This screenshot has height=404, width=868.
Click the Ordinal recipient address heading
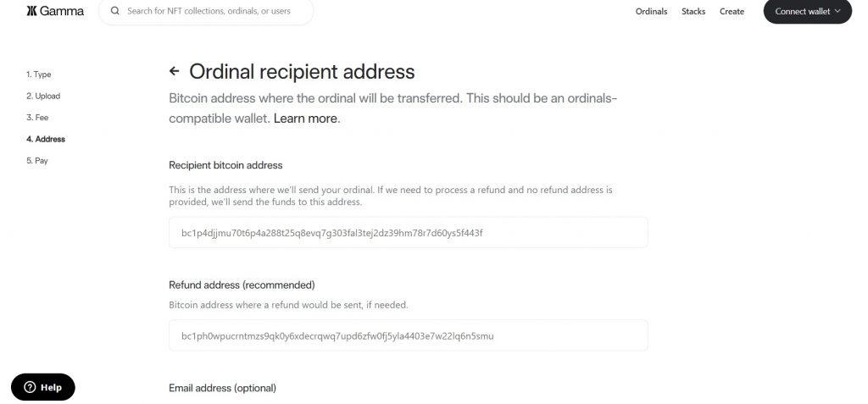pos(302,71)
